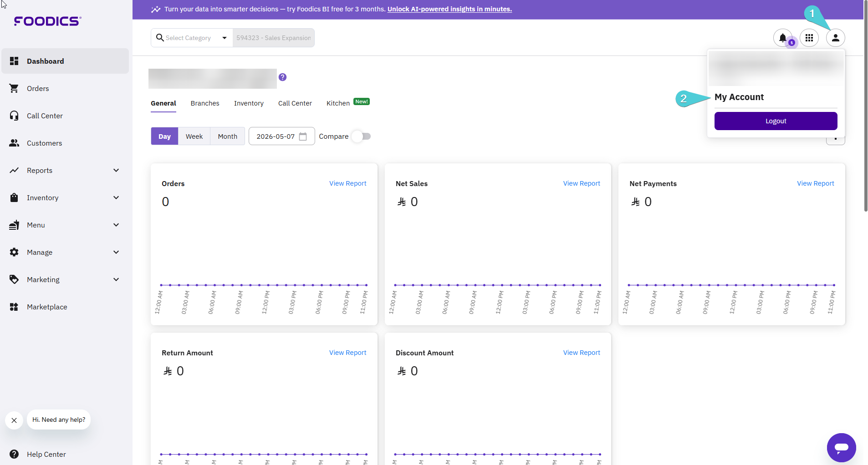Expand the Inventory submenu chevron
This screenshot has width=868, height=465.
[116, 197]
